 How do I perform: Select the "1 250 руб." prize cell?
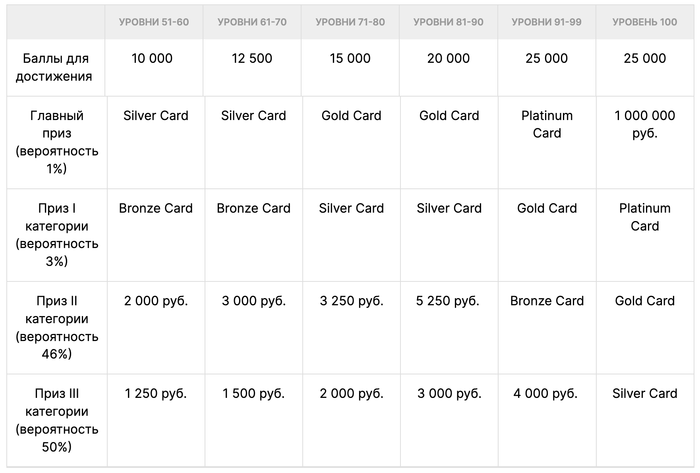(154, 394)
